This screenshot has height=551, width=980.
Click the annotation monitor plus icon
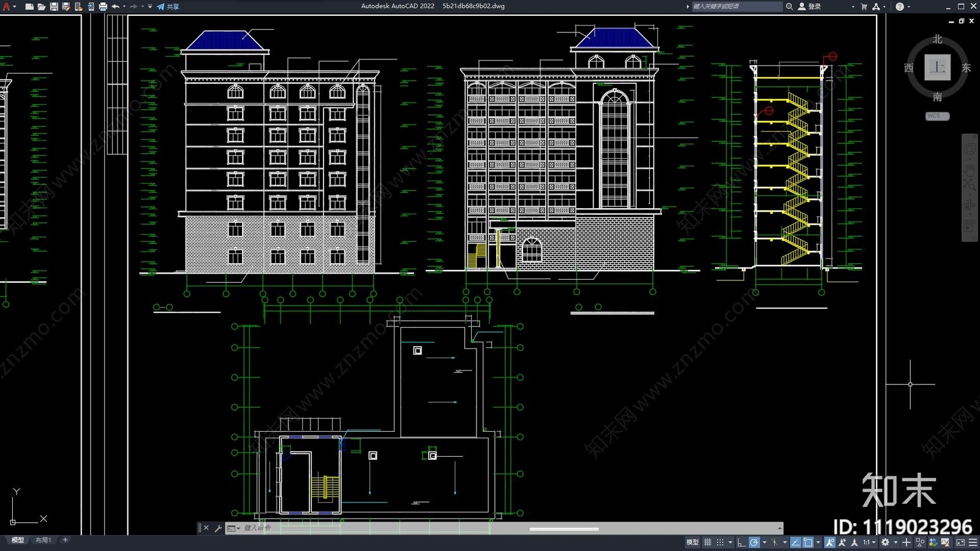pyautogui.click(x=907, y=542)
